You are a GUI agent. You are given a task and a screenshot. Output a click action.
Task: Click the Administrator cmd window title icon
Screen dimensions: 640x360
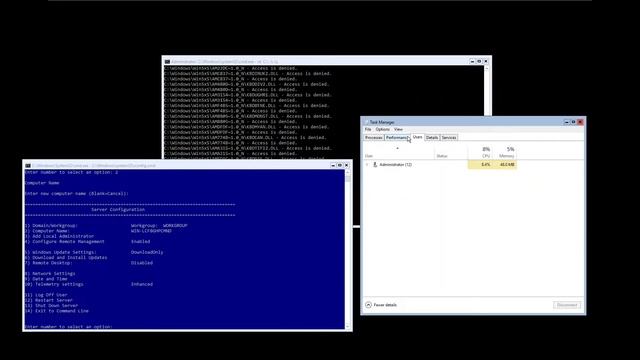point(167,62)
